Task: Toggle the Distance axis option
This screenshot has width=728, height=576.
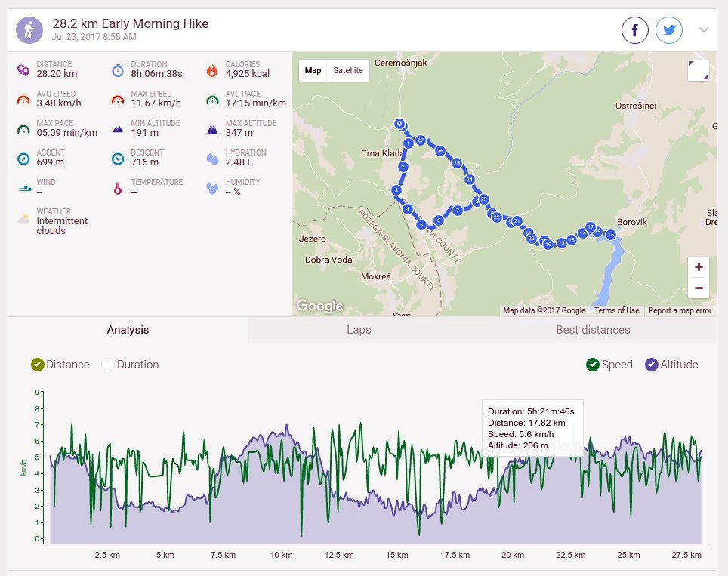Action: [38, 365]
